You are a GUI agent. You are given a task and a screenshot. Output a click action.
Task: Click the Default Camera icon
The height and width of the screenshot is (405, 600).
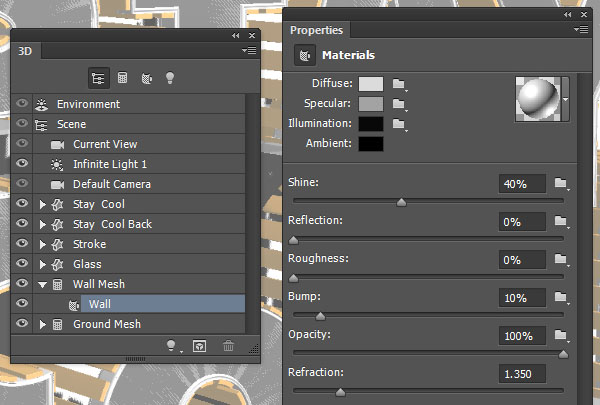point(57,185)
